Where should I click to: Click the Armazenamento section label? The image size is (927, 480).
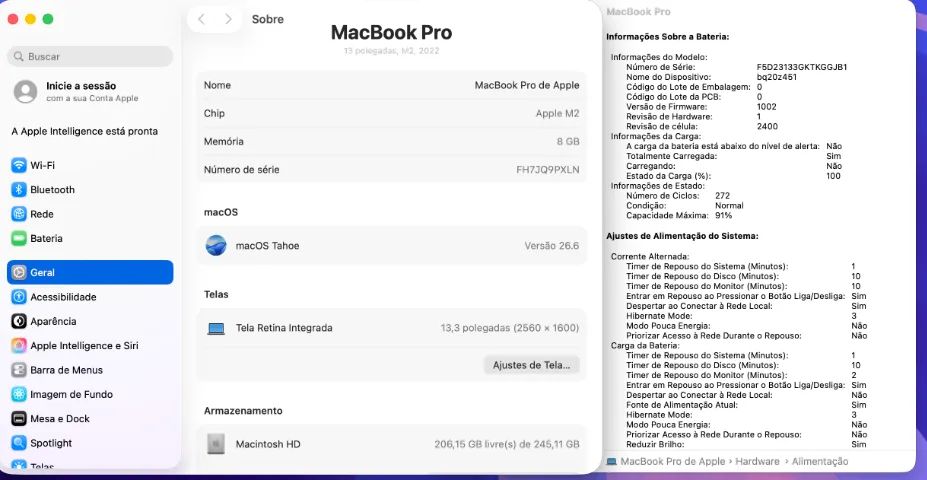pos(243,411)
